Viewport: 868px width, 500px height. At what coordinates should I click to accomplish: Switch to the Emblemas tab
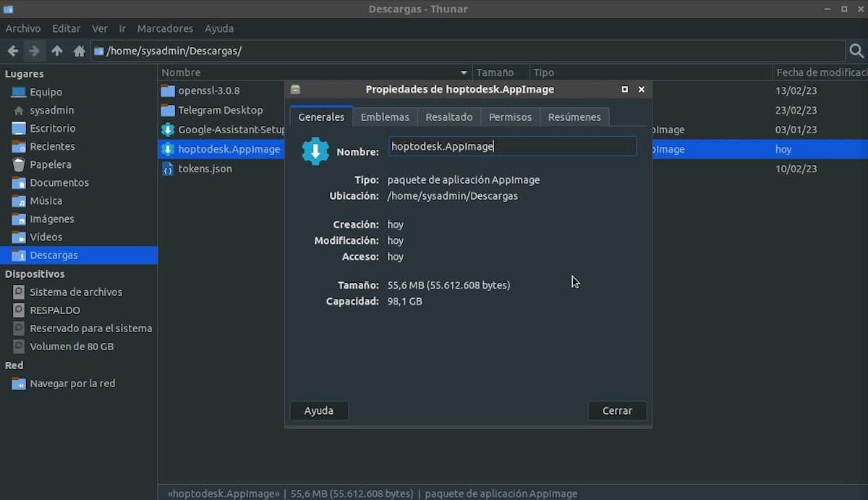[x=385, y=116]
